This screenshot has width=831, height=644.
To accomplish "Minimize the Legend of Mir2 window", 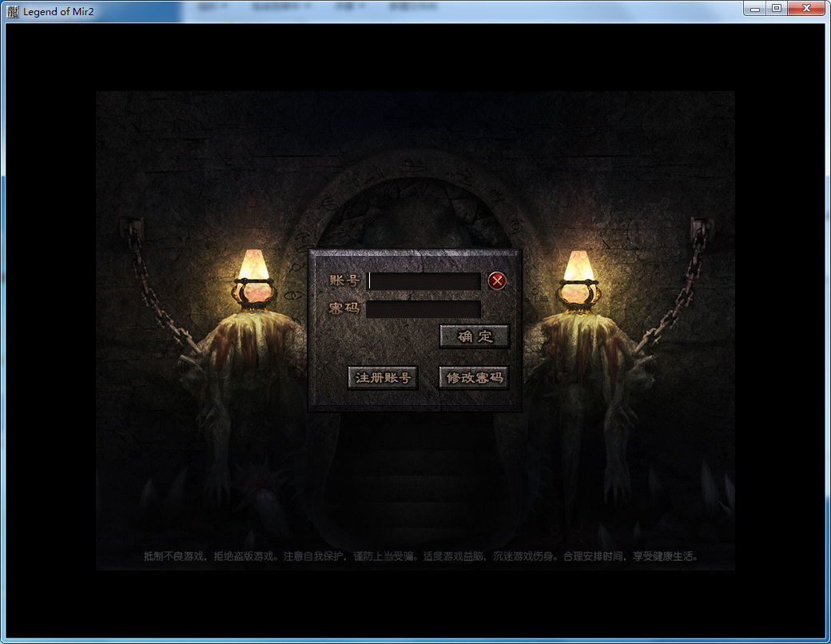I will coord(755,9).
